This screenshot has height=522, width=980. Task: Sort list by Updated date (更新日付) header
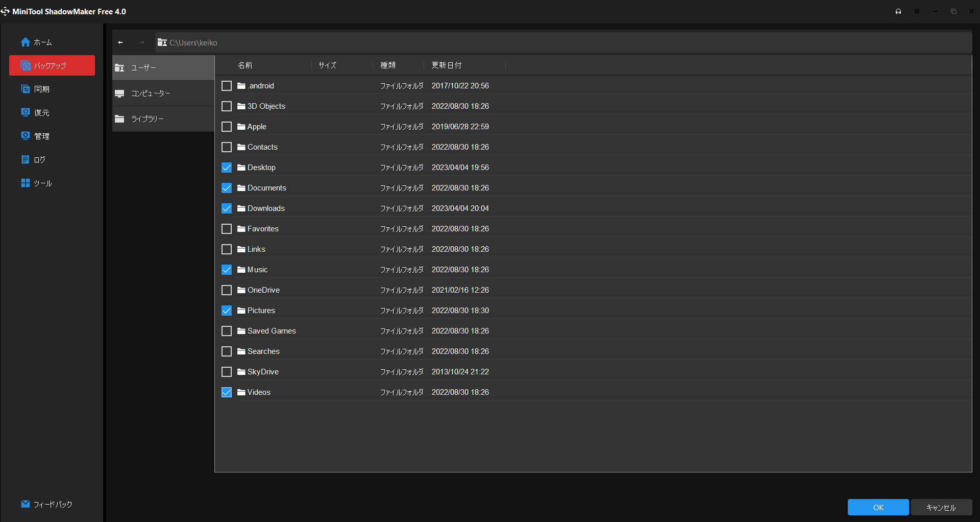click(x=446, y=65)
